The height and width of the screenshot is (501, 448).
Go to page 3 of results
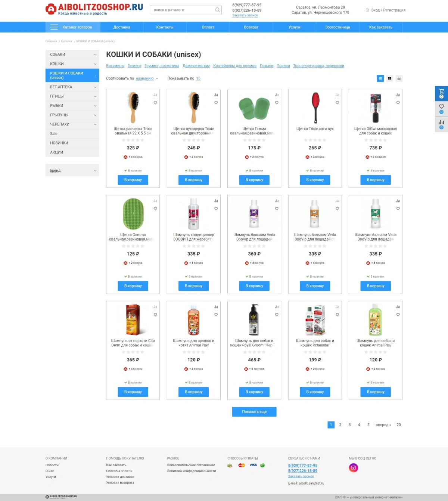[x=349, y=425]
